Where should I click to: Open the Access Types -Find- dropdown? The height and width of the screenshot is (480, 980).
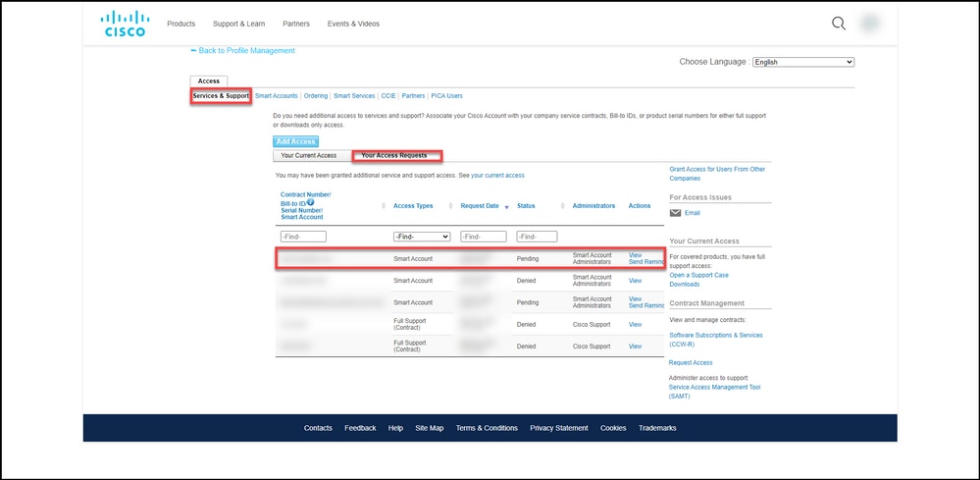(422, 237)
